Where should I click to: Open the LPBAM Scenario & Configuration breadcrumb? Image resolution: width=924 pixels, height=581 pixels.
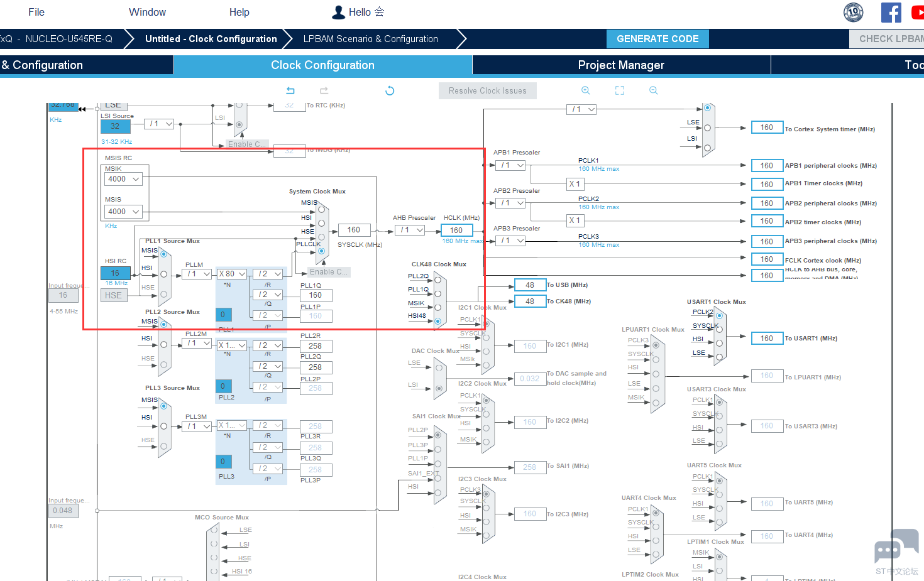pos(371,39)
